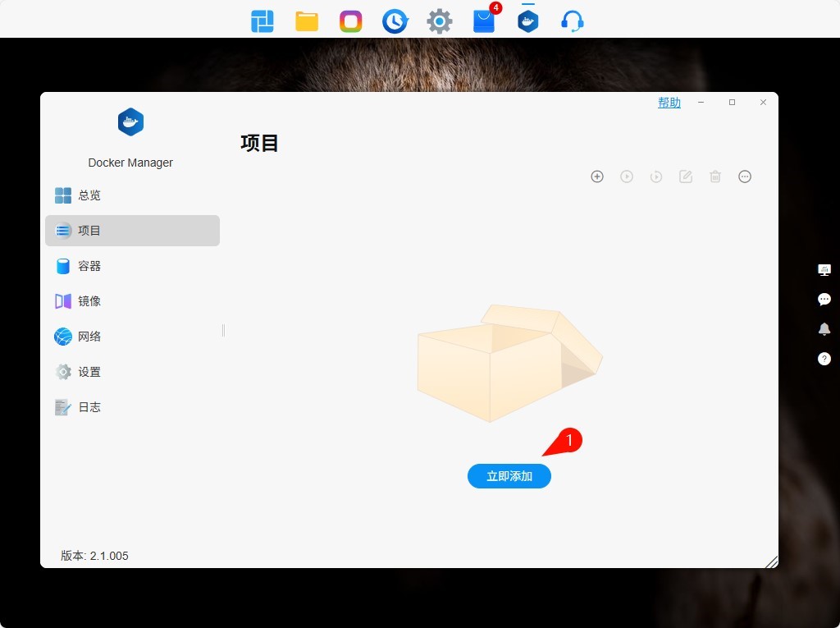Maximize the Docker Manager window
The height and width of the screenshot is (628, 840).
732,103
